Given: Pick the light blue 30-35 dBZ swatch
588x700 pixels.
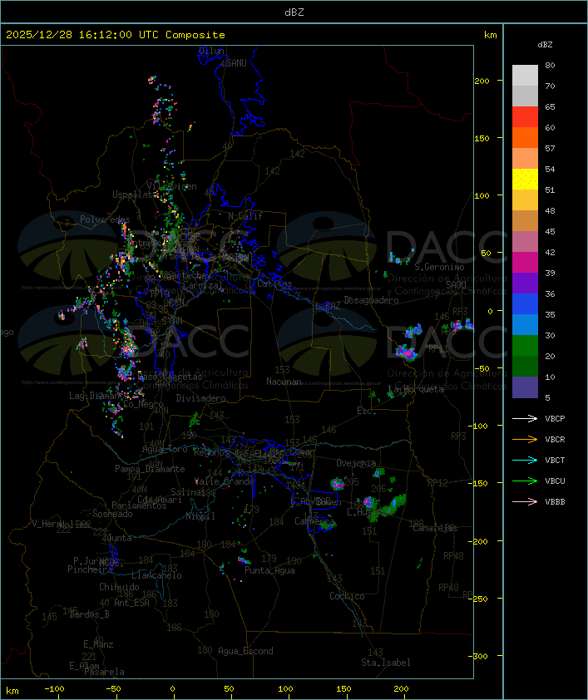Looking at the screenshot, I should click(525, 324).
